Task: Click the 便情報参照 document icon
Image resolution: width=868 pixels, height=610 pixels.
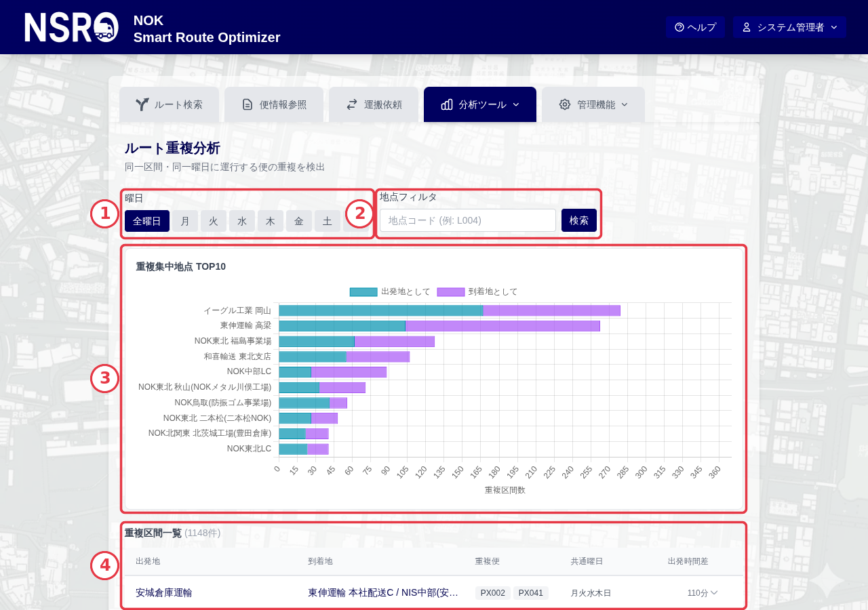Action: coord(248,104)
